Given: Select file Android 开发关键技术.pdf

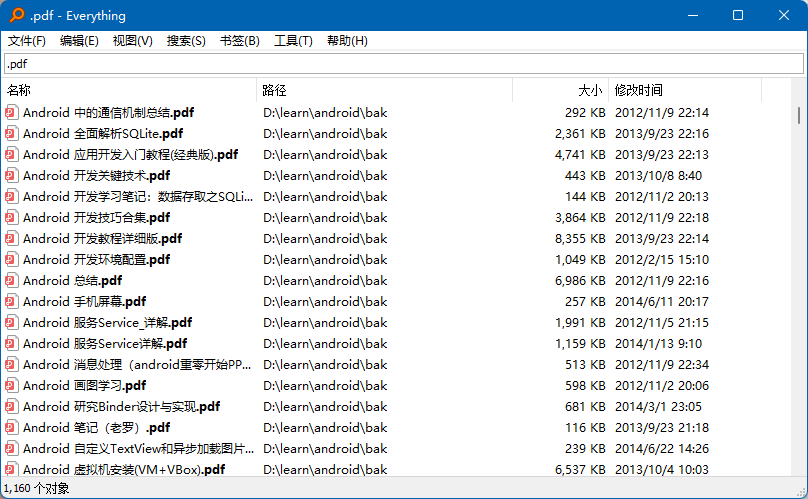Looking at the screenshot, I should [96, 175].
